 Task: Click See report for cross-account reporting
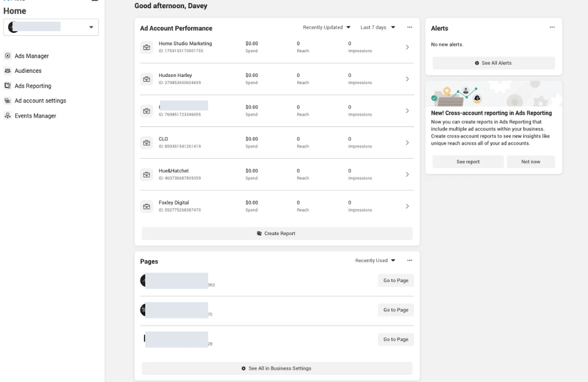tap(467, 162)
